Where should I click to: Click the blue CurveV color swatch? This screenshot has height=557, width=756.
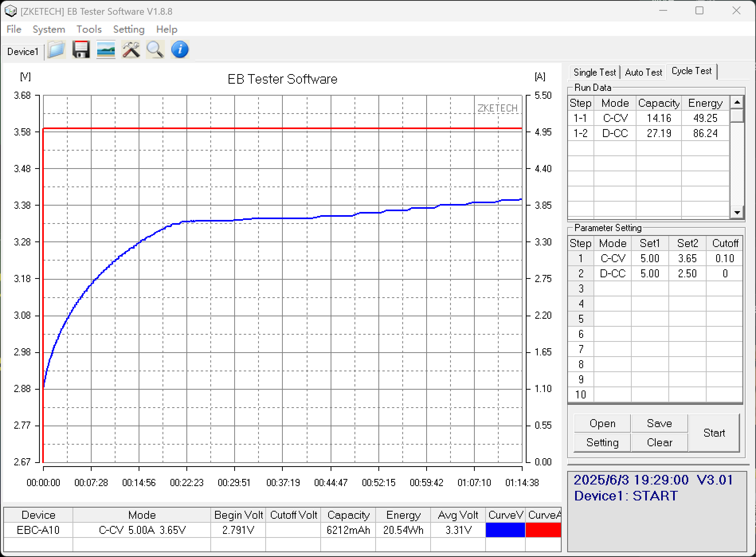(x=505, y=530)
